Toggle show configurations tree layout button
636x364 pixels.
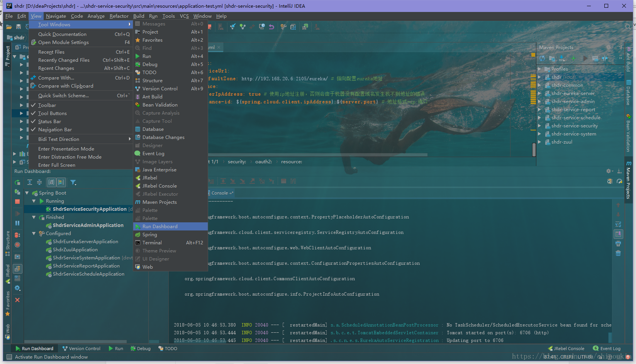[18, 269]
